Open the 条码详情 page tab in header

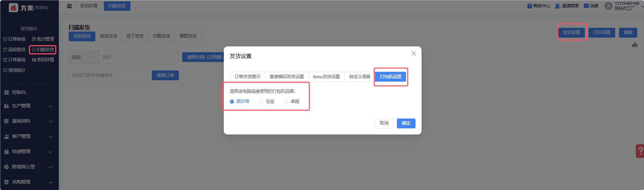pos(89,6)
